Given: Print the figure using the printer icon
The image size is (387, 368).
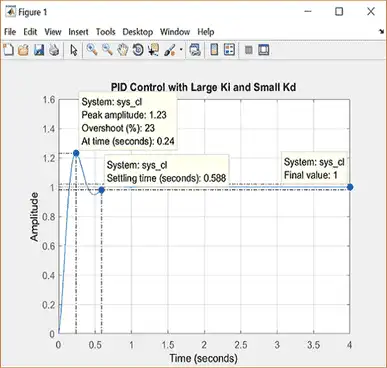Looking at the screenshot, I should coord(54,50).
